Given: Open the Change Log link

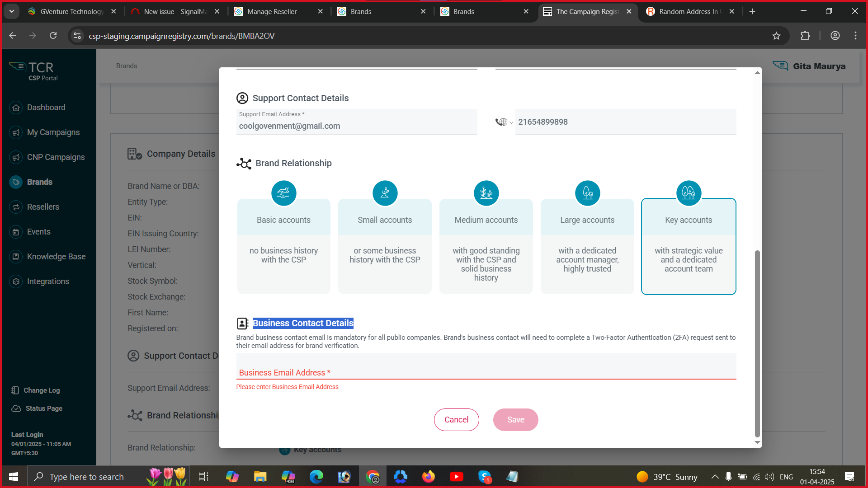Looking at the screenshot, I should (41, 390).
